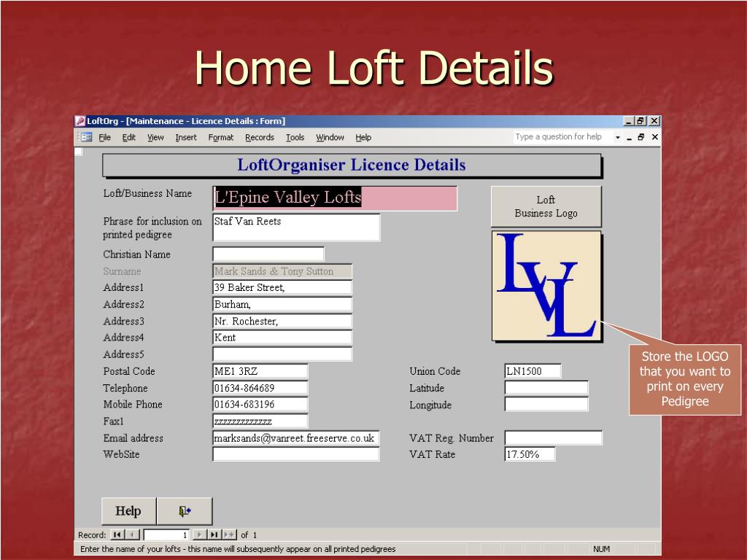Open the Edit menu
Image resolution: width=747 pixels, height=560 pixels.
pyautogui.click(x=128, y=137)
